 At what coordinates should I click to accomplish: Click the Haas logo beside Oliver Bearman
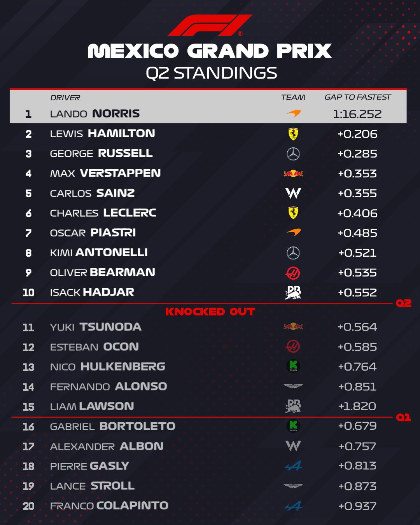tap(293, 273)
